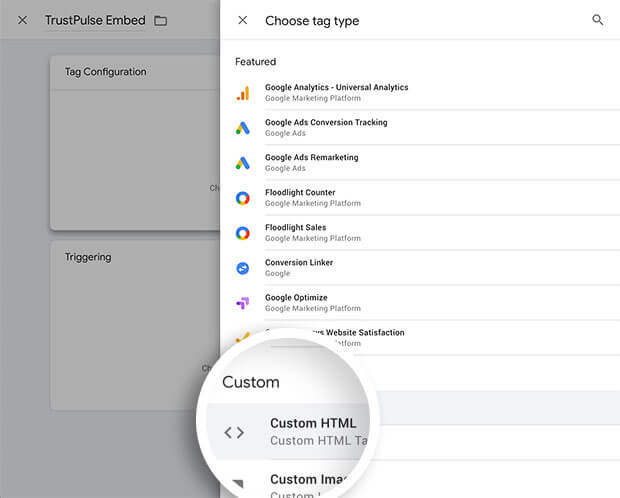Open the Triggering card
The image size is (620, 498).
coord(135,325)
